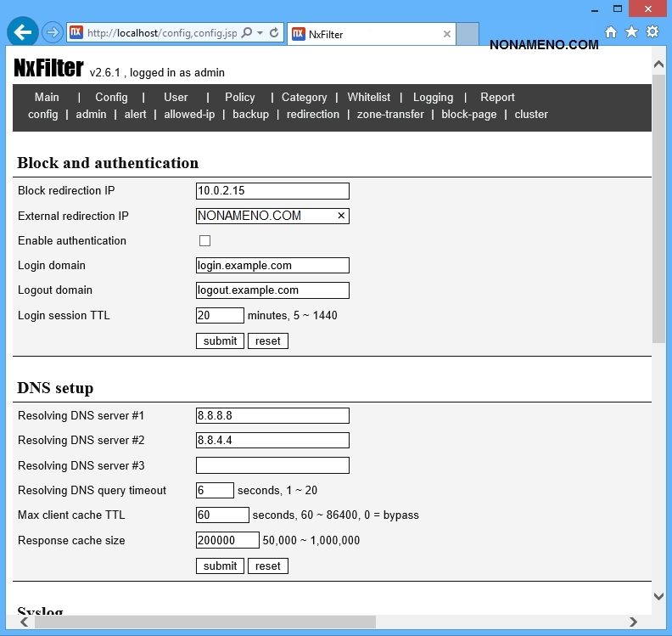Click vertical scrollbar up arrow

tap(658, 65)
